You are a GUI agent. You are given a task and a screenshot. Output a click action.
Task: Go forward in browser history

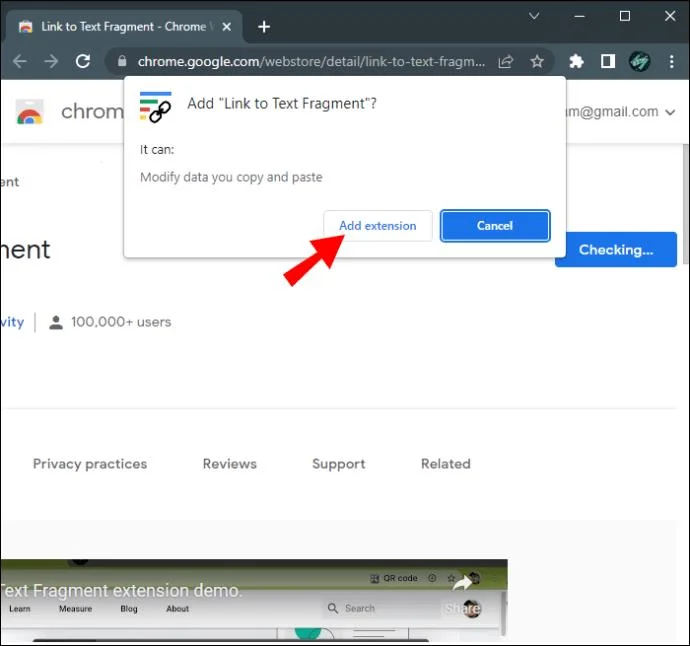(51, 61)
